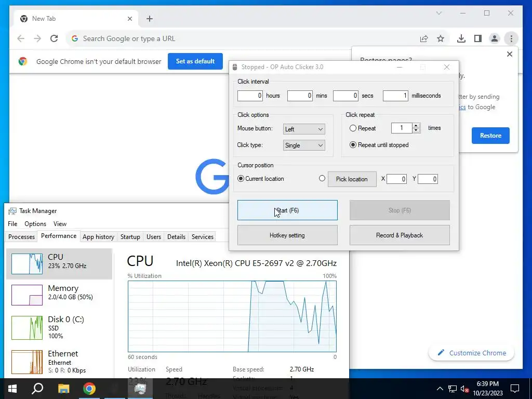Click the mins interval field

(x=300, y=96)
